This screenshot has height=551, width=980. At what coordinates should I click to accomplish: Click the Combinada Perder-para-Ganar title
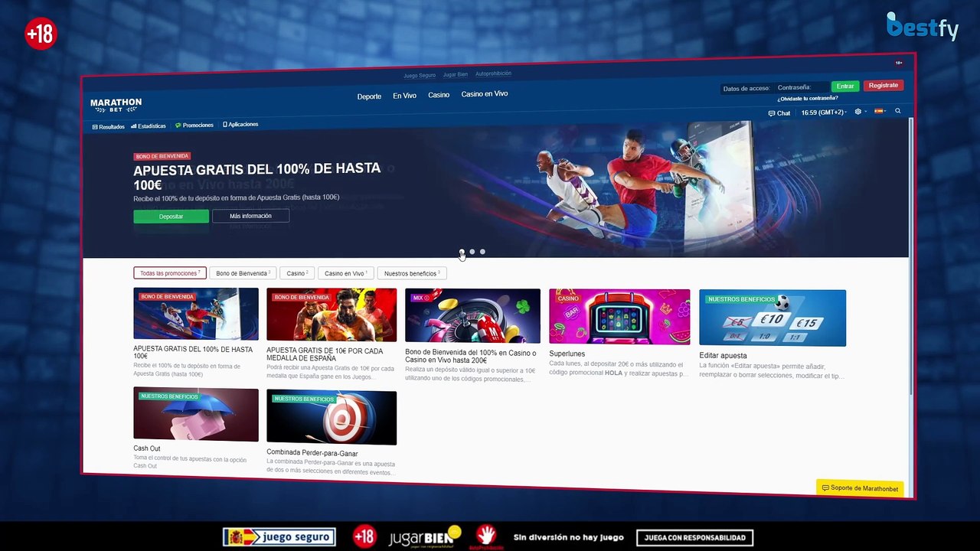coord(312,453)
